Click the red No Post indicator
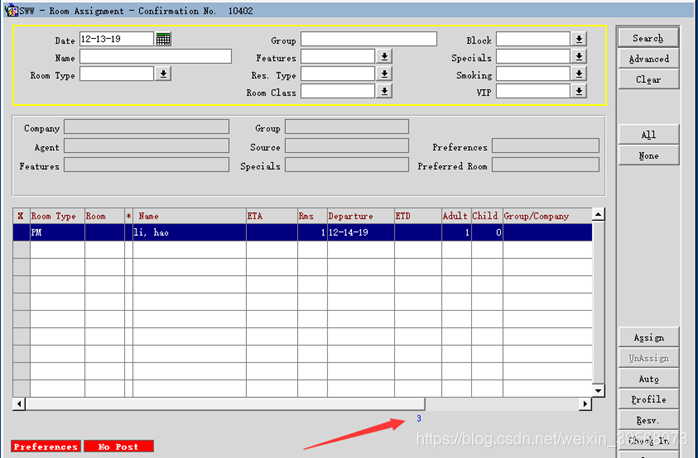 [118, 446]
